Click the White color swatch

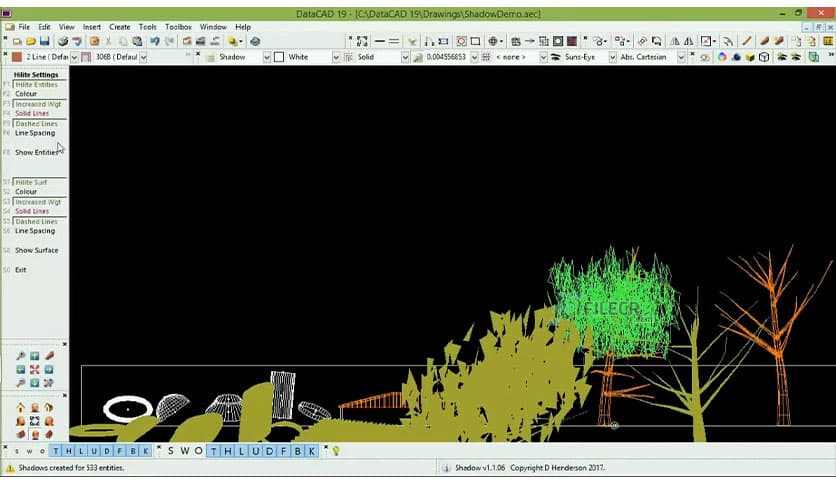(x=280, y=58)
